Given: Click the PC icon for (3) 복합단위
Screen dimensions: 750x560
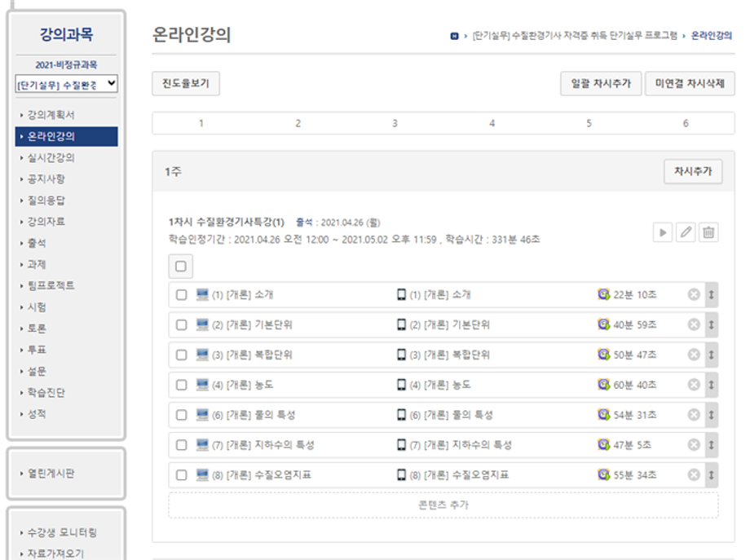Looking at the screenshot, I should 203,355.
